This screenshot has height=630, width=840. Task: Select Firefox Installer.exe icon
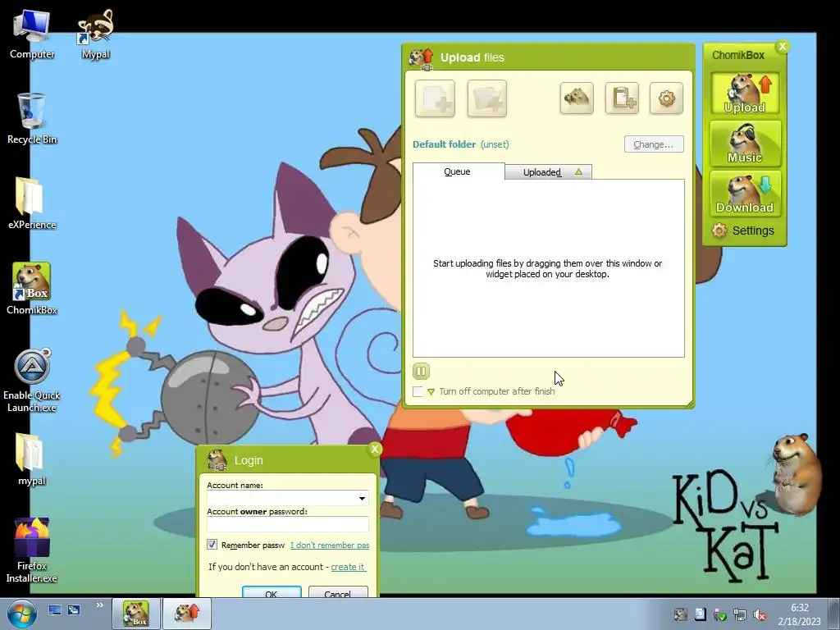click(32, 550)
